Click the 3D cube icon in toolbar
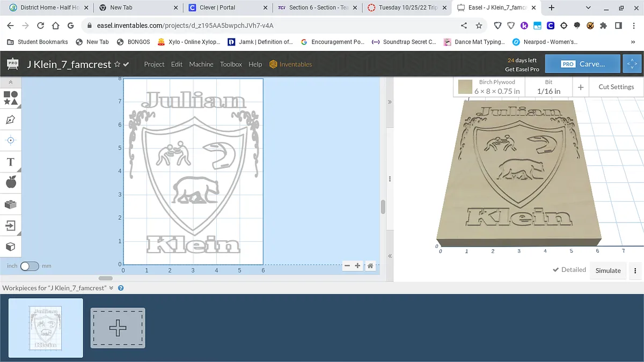The image size is (644, 362). (x=11, y=247)
